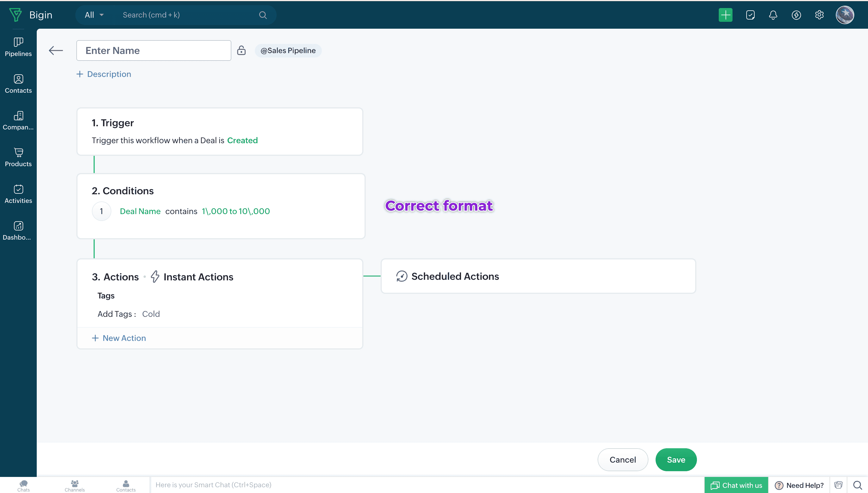The height and width of the screenshot is (493, 868).
Task: Open the Pipelines module in sidebar
Action: [x=18, y=47]
